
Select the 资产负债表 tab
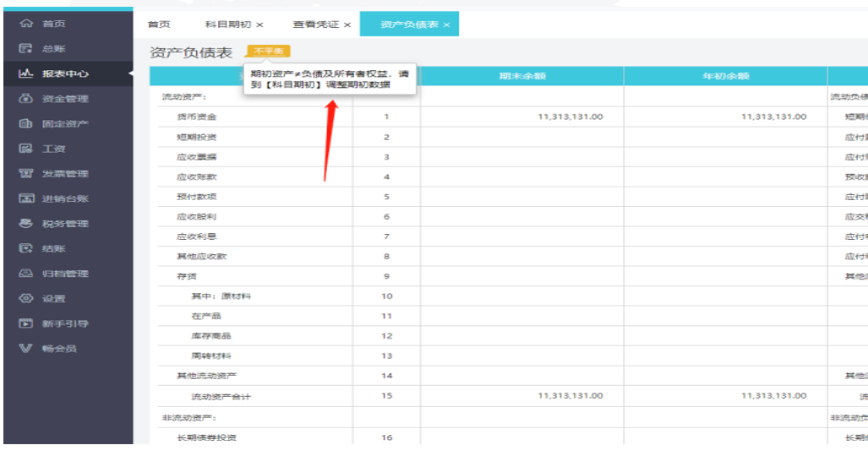click(x=409, y=24)
